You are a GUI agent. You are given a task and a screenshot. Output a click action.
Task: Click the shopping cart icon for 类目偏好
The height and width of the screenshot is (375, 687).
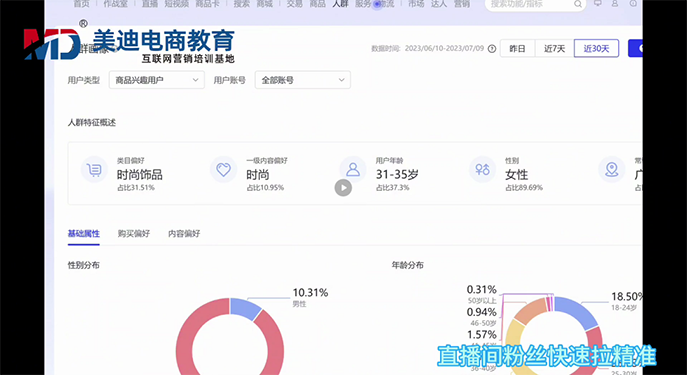click(x=94, y=170)
